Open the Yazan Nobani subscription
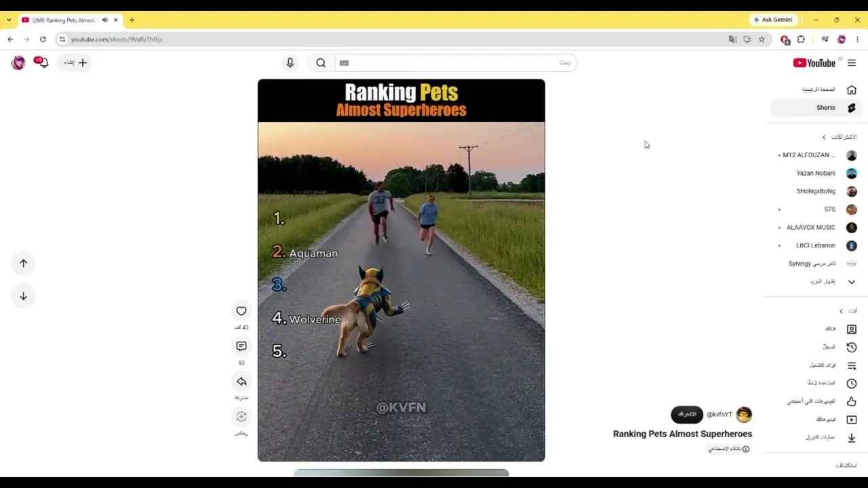The image size is (868, 488). pos(818,174)
